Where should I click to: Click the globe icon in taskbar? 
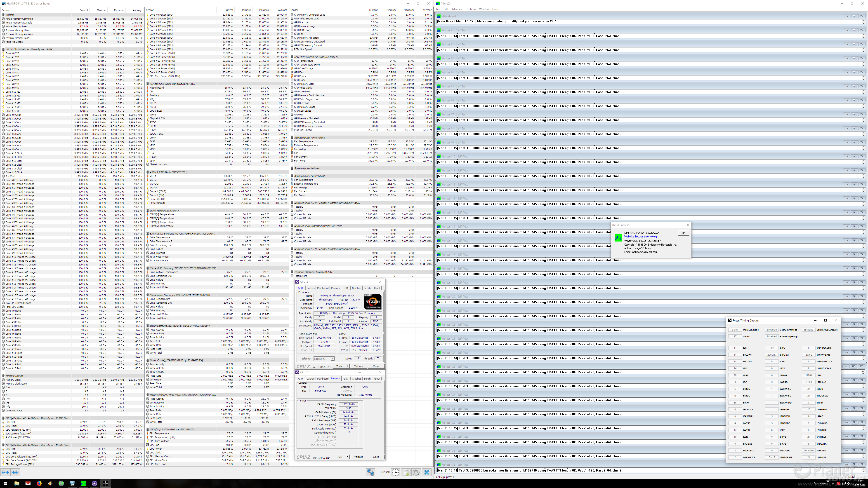point(61,483)
